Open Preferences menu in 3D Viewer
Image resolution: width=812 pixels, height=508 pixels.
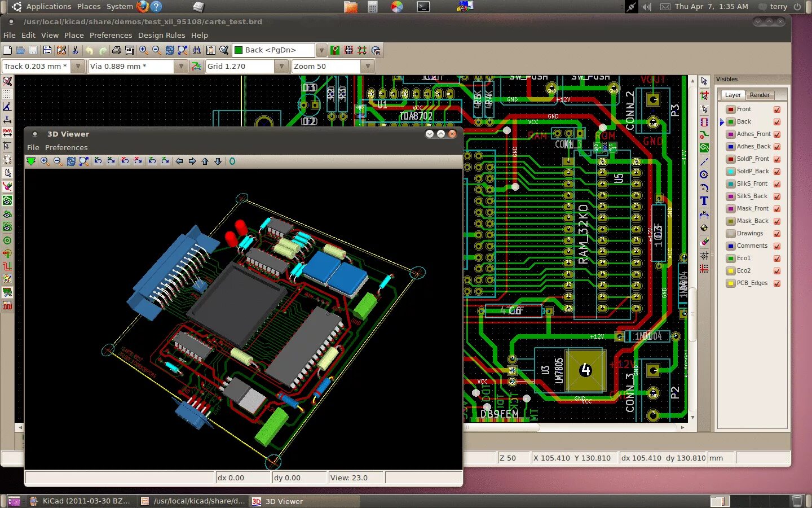coord(66,147)
